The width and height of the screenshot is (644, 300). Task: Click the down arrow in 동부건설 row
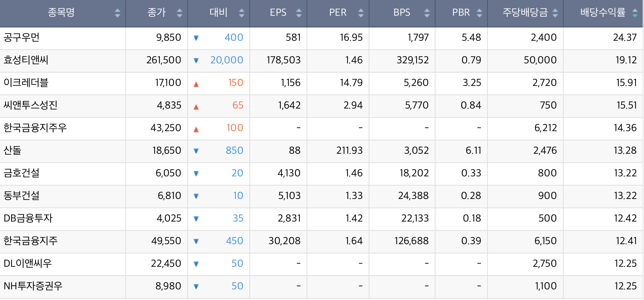pos(196,196)
